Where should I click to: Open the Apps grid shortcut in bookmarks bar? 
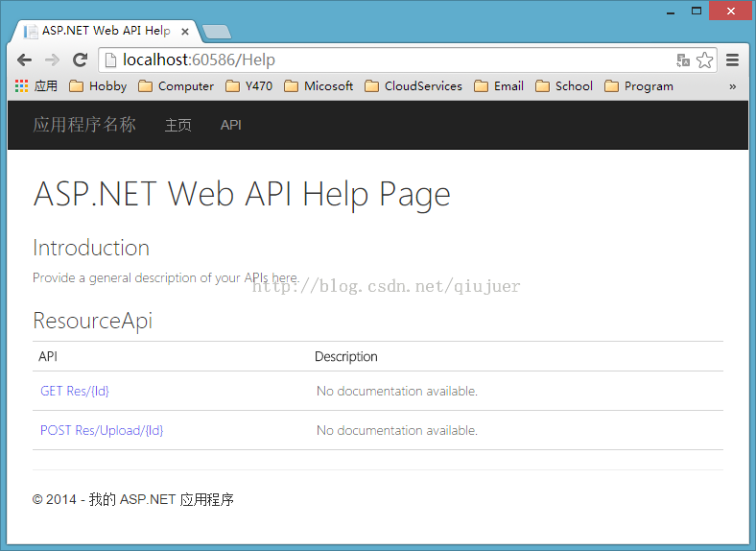(36, 85)
